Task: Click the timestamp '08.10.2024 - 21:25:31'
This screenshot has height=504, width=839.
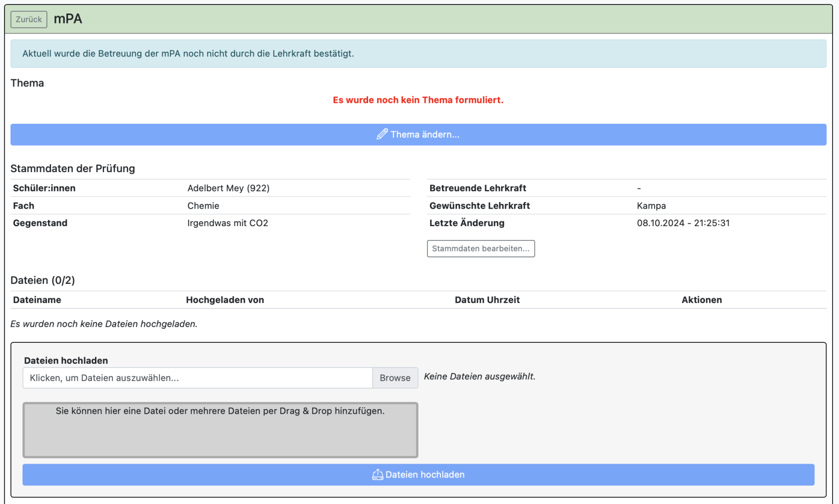Action: (x=683, y=223)
